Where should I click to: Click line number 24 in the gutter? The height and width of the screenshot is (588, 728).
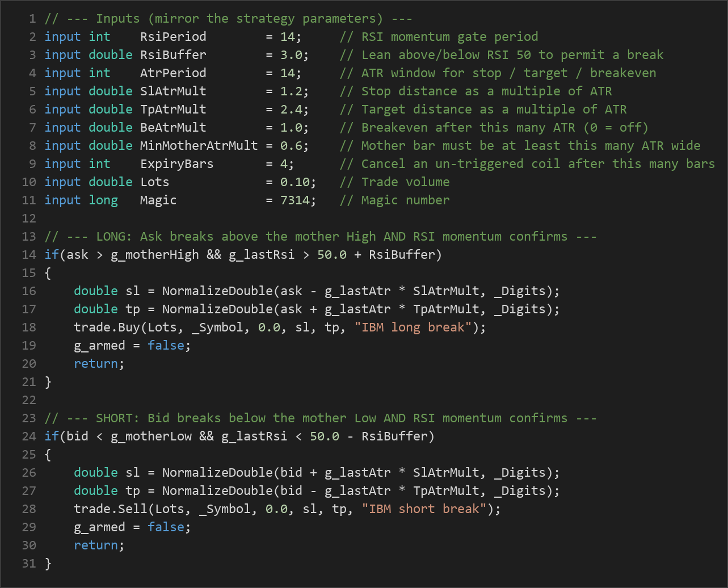tap(29, 436)
